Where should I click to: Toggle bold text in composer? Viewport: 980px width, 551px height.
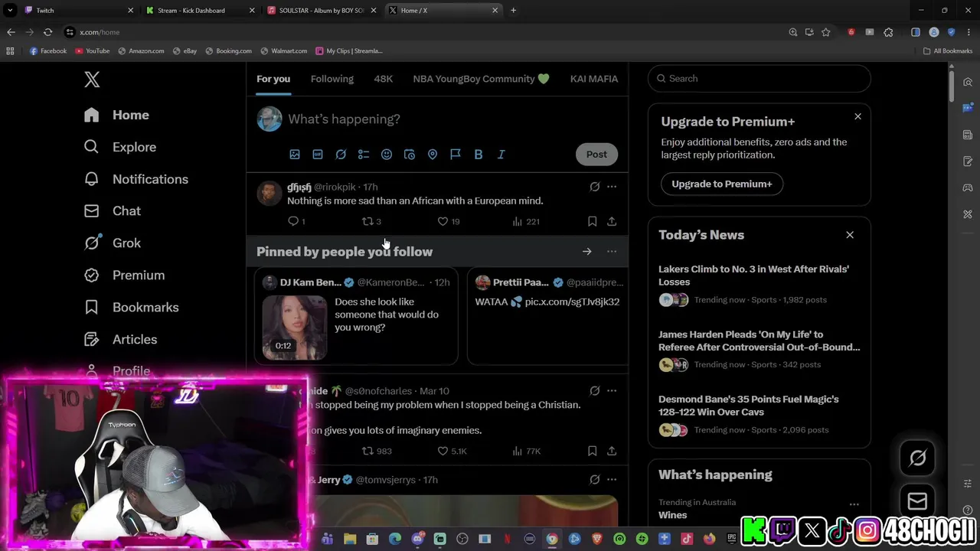point(479,155)
